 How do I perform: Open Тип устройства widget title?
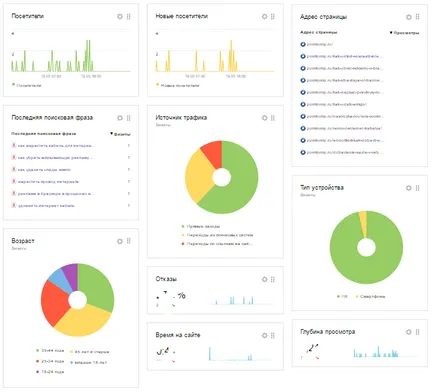pyautogui.click(x=322, y=188)
